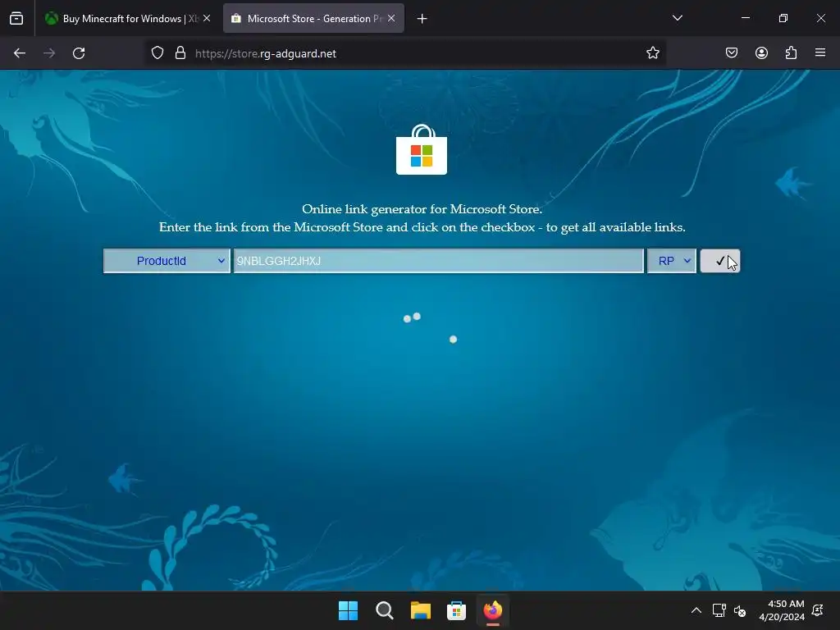Open the Firefox account menu

761,52
